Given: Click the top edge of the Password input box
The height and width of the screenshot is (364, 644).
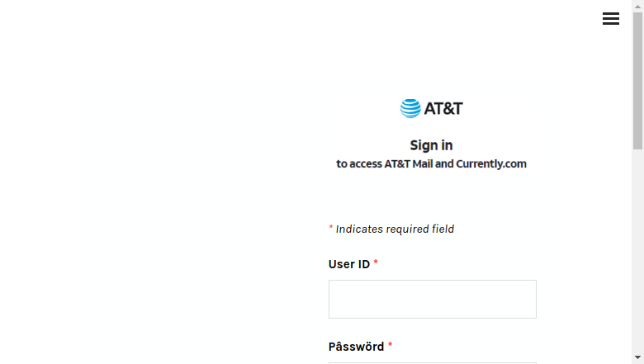Looking at the screenshot, I should (x=432, y=363).
